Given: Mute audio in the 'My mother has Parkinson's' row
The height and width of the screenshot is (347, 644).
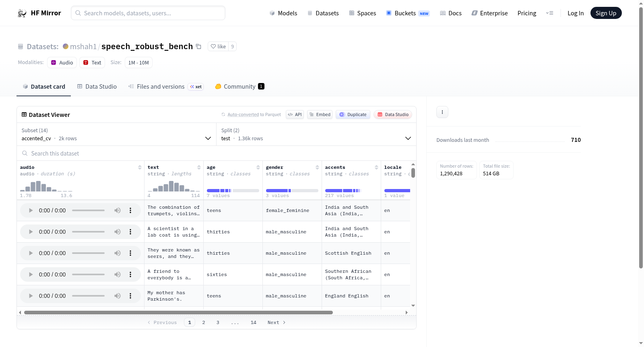Looking at the screenshot, I should click(x=117, y=296).
